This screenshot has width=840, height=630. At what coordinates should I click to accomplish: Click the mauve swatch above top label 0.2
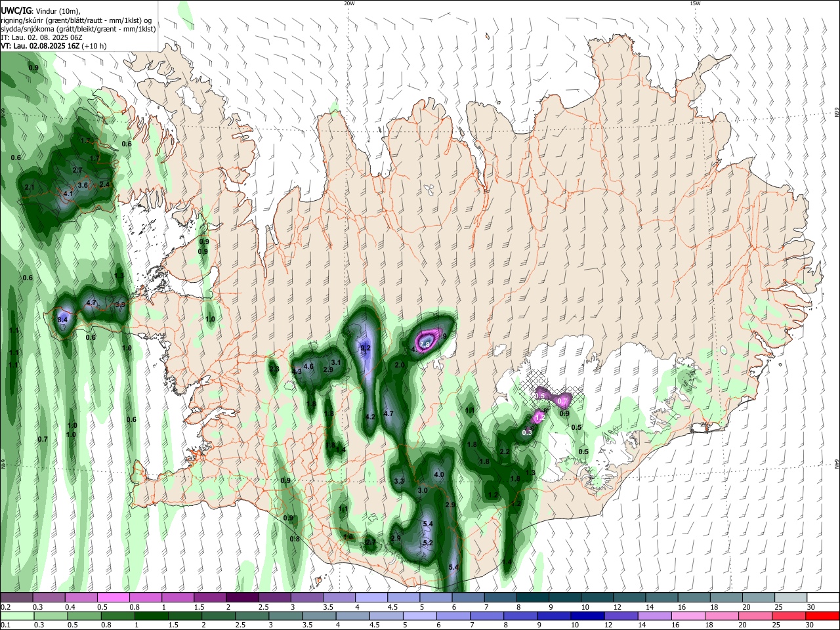tap(16, 597)
